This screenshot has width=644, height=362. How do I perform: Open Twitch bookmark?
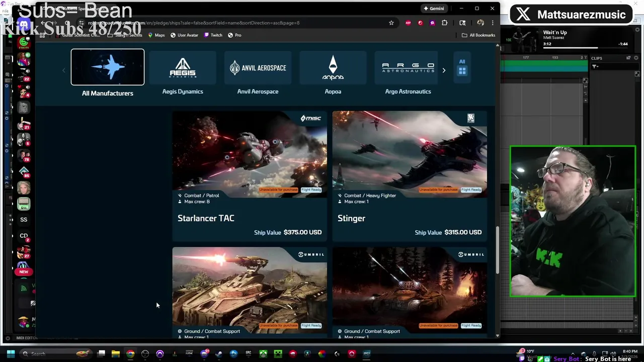tap(213, 35)
